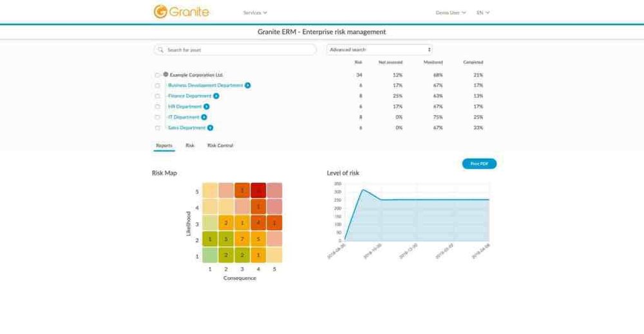Open the Sales Department link
The width and height of the screenshot is (644, 334).
click(x=187, y=128)
